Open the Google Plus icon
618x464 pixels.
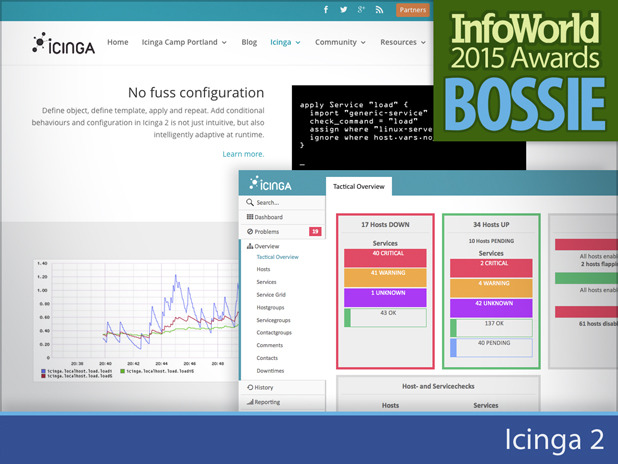(x=361, y=9)
